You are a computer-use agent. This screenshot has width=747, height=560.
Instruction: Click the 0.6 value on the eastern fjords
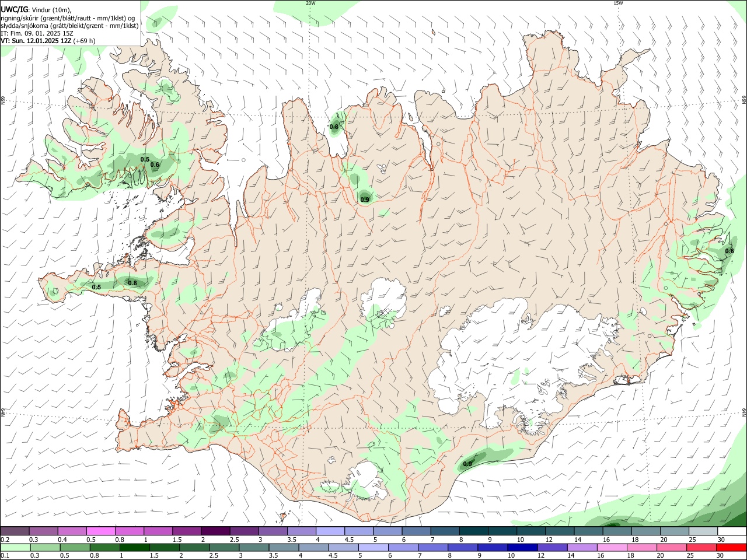(729, 251)
